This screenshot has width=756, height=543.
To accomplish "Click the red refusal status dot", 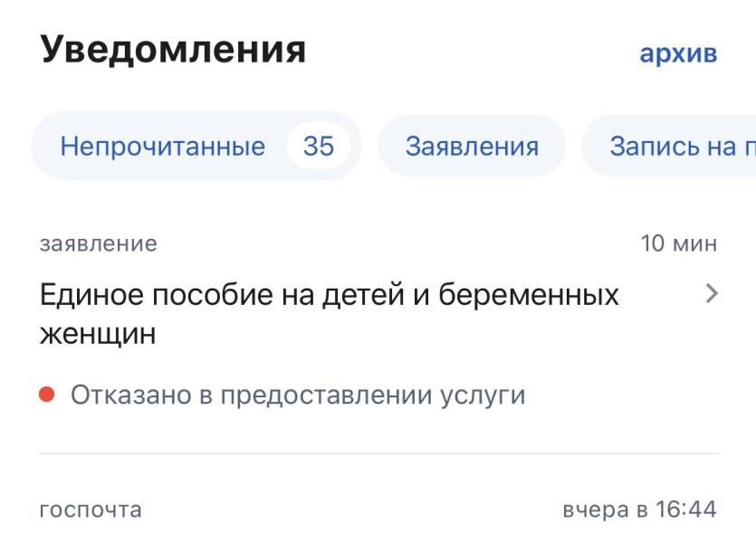I will [47, 395].
